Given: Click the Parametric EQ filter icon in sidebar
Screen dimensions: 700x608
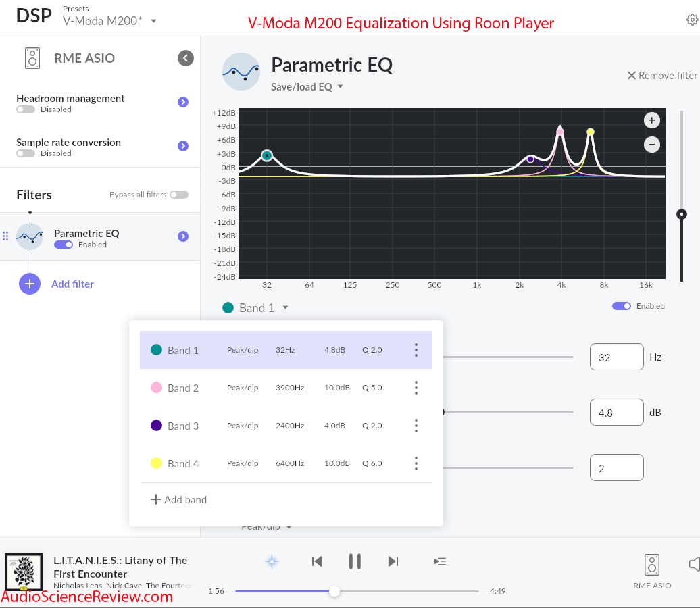Looking at the screenshot, I should click(30, 236).
